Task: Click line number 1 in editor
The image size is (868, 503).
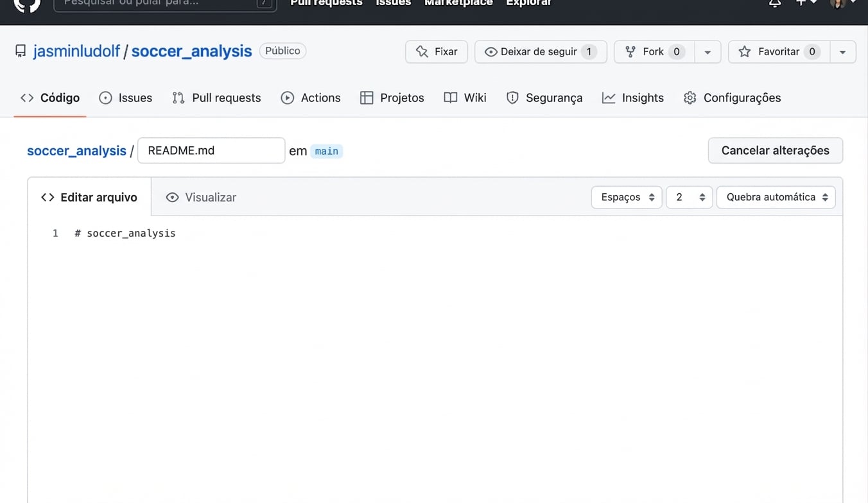Action: (x=55, y=234)
